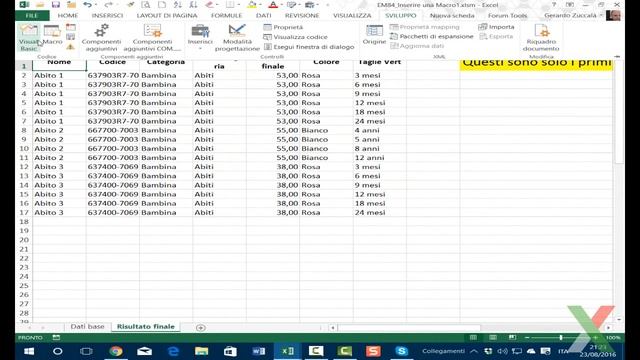This screenshot has height=360, width=640.
Task: Toggle Modalità progettazione design mode
Action: pyautogui.click(x=237, y=38)
